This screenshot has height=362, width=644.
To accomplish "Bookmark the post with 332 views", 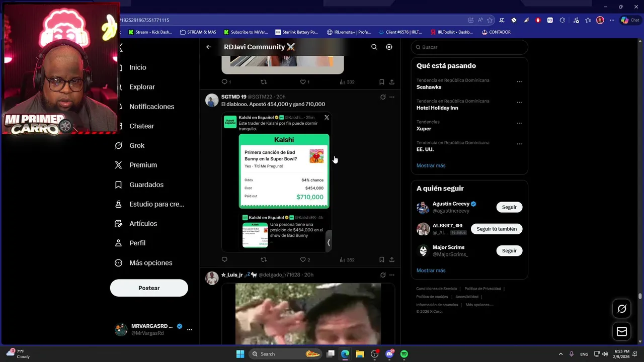I will (x=382, y=82).
